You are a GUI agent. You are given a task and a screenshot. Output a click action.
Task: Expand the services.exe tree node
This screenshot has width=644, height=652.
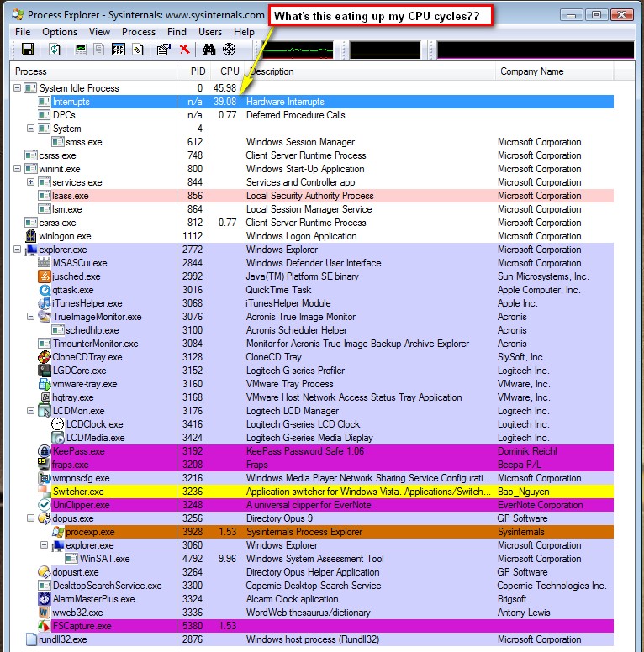(30, 181)
